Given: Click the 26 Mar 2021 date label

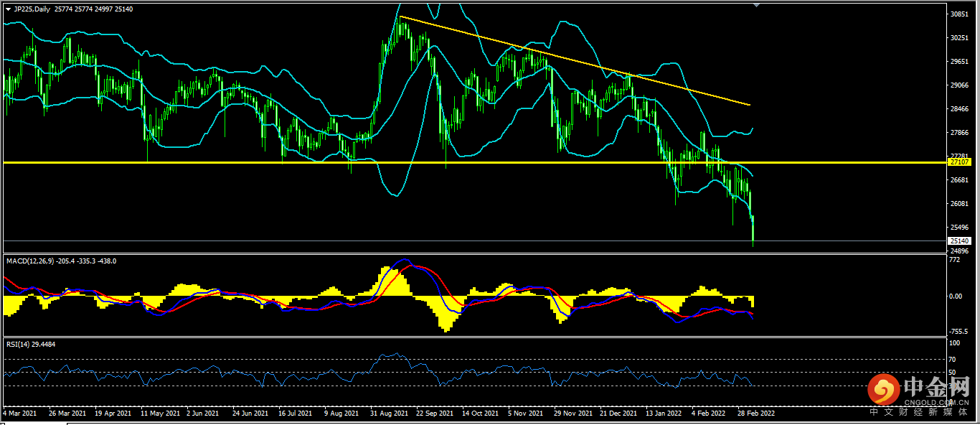Looking at the screenshot, I should (x=66, y=414).
